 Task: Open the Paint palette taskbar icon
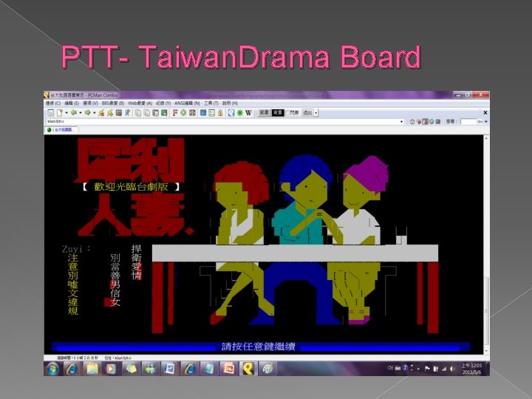[267, 369]
